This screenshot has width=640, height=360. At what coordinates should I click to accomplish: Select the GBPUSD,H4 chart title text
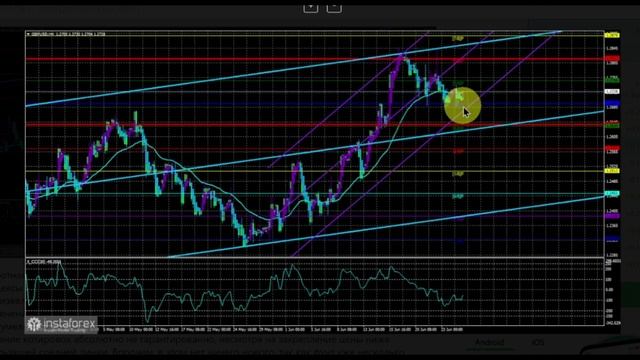(66, 34)
